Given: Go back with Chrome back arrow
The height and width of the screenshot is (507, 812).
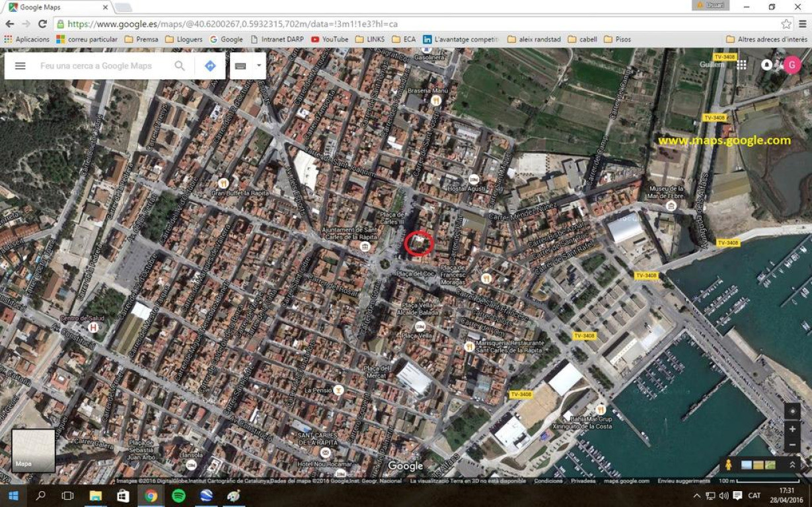Looking at the screenshot, I should tap(10, 24).
